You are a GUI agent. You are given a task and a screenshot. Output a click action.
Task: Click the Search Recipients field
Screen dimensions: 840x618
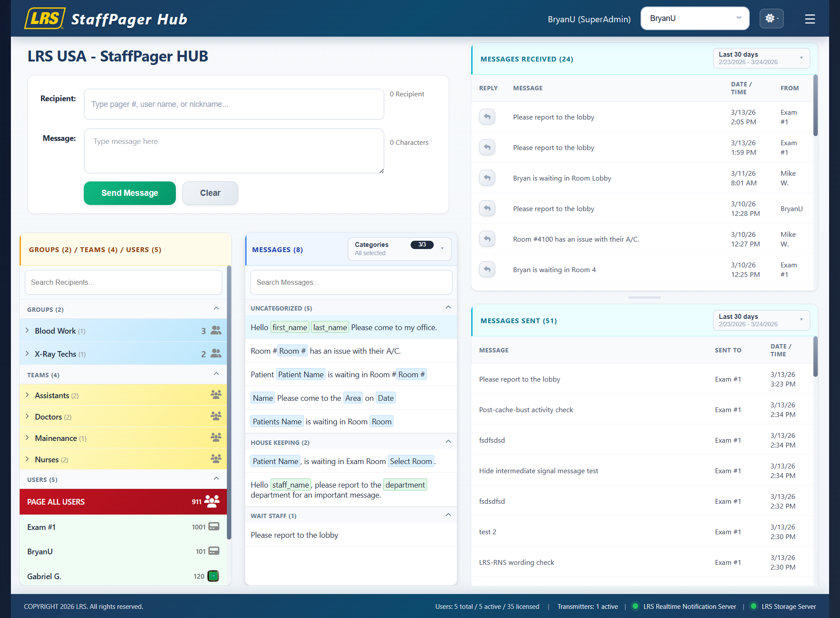click(x=123, y=282)
